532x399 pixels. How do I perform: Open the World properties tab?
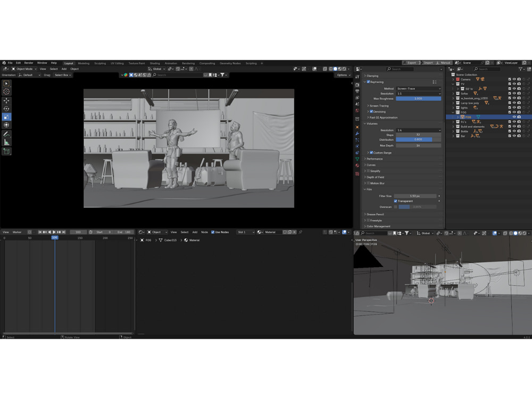(358, 111)
